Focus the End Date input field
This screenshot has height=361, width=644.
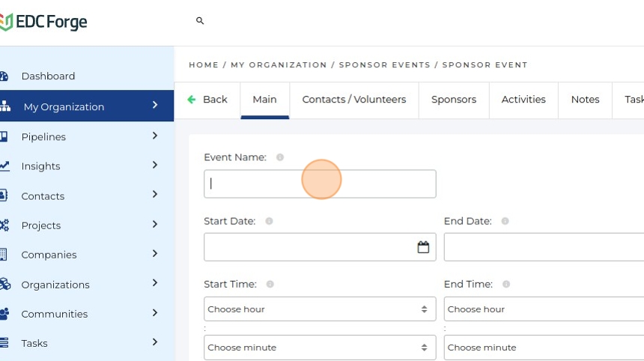click(x=544, y=247)
